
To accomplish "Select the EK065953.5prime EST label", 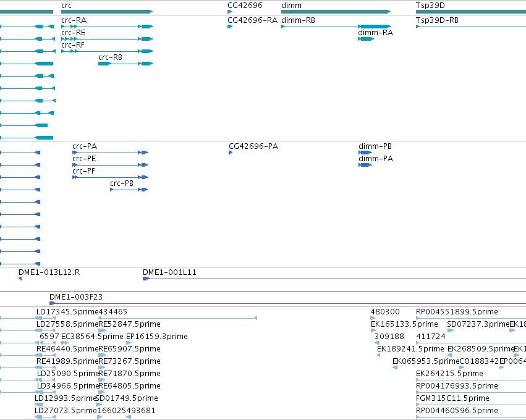I will click(x=426, y=361).
